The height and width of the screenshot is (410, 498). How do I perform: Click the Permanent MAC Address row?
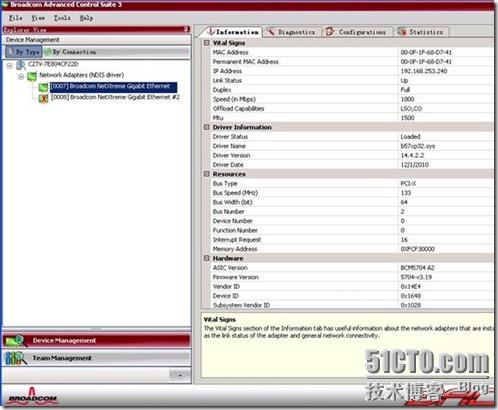pyautogui.click(x=353, y=62)
